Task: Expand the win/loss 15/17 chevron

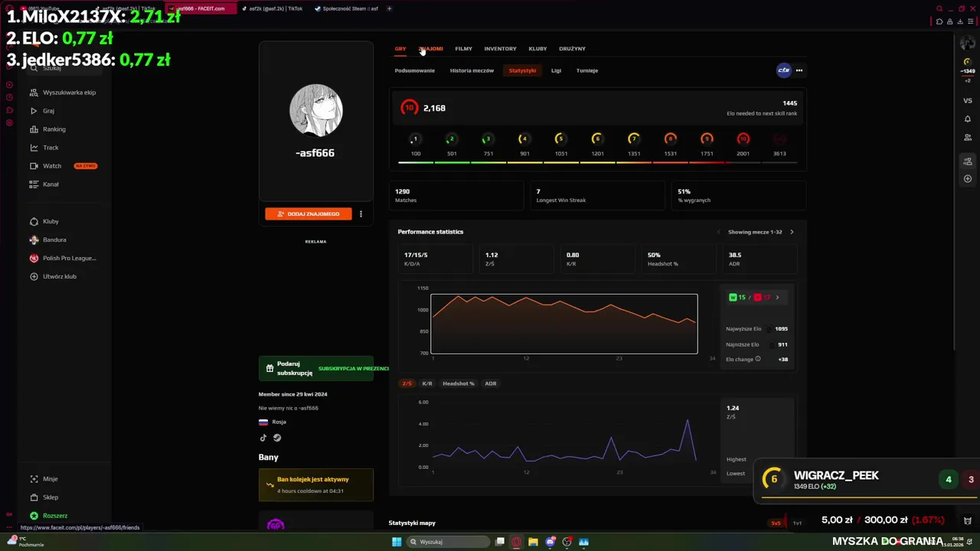Action: pos(777,298)
